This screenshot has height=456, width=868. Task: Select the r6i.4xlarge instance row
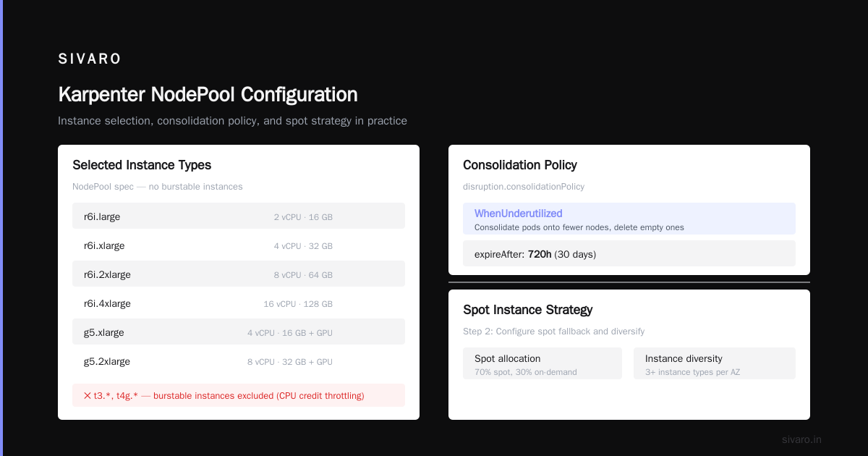(239, 304)
